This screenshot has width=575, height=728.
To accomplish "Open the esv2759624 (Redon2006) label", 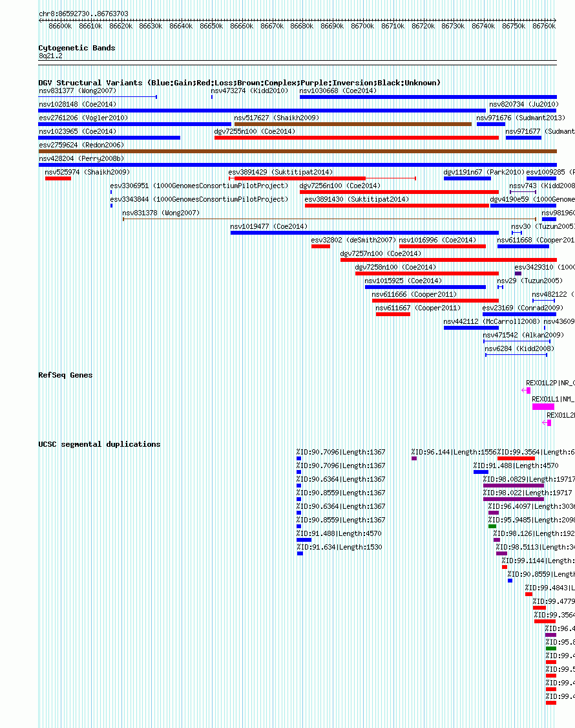I will click(81, 145).
